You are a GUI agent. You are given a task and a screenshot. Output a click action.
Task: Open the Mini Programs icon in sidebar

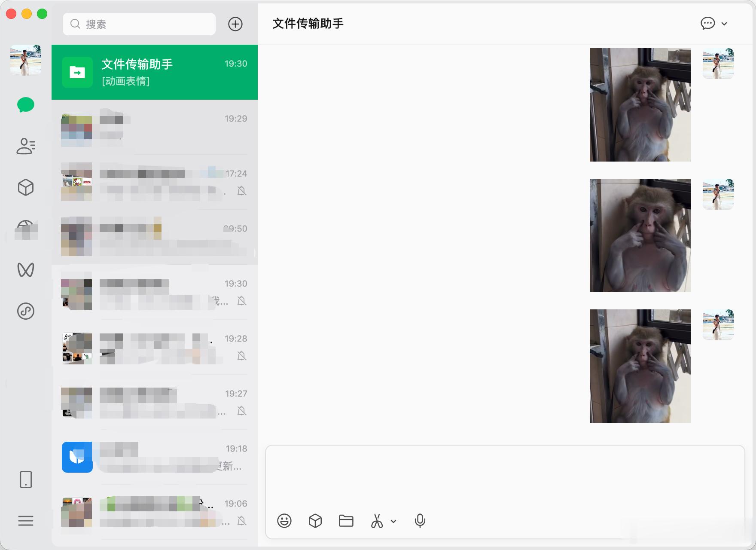[26, 311]
